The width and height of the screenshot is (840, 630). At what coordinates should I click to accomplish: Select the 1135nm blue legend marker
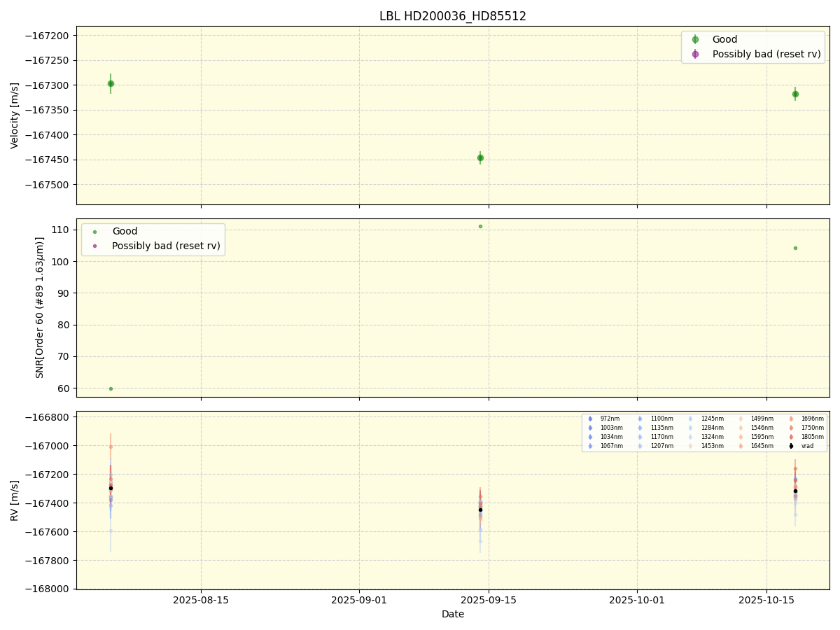pos(640,426)
